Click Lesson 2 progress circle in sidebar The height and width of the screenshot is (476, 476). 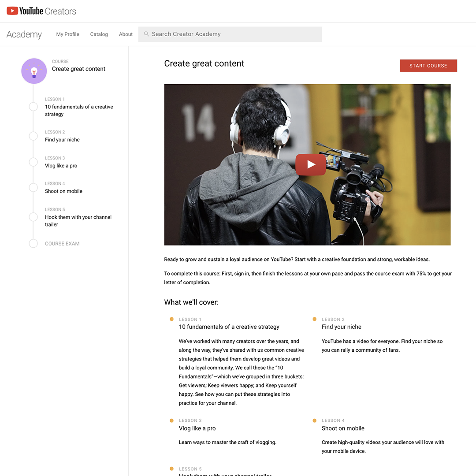[x=33, y=136]
